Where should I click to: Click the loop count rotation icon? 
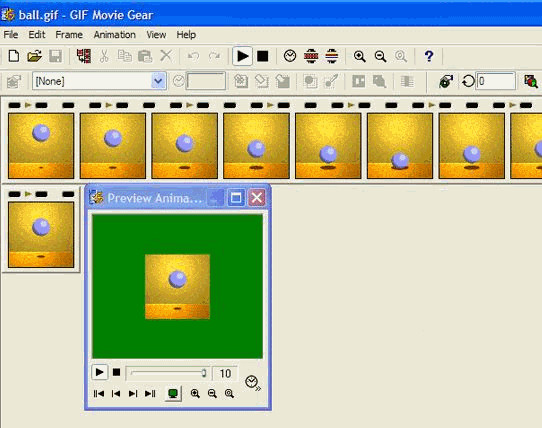click(x=468, y=82)
